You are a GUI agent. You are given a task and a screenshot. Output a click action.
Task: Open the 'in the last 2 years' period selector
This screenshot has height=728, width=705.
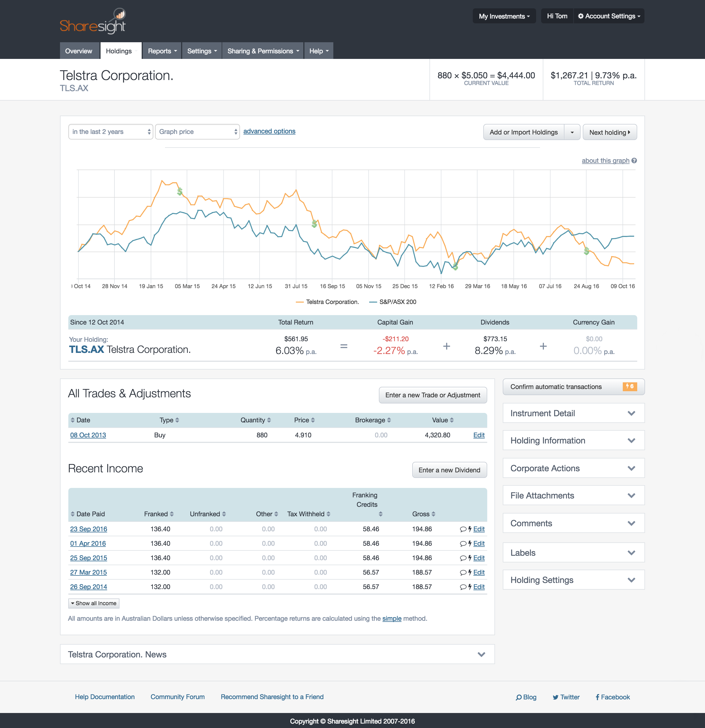pyautogui.click(x=110, y=131)
